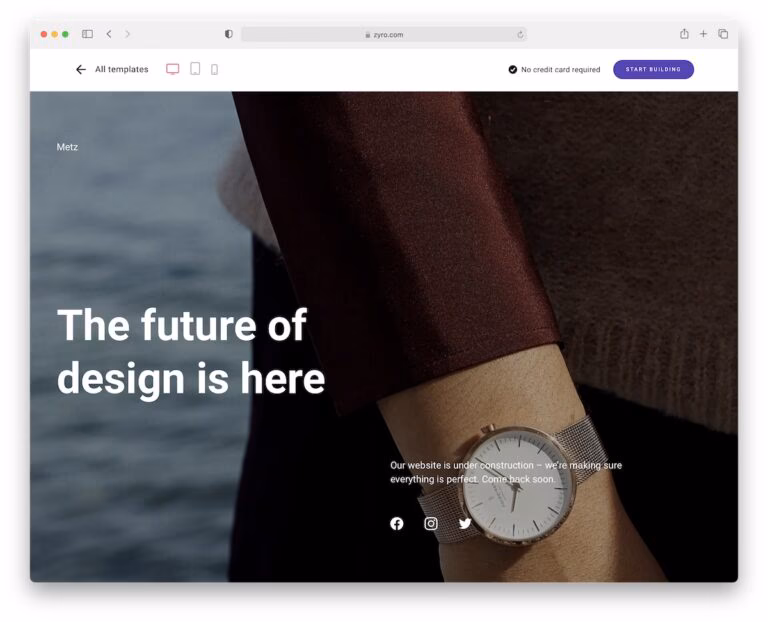Click the Start Building button
Image resolution: width=768 pixels, height=622 pixels.
[x=653, y=70]
